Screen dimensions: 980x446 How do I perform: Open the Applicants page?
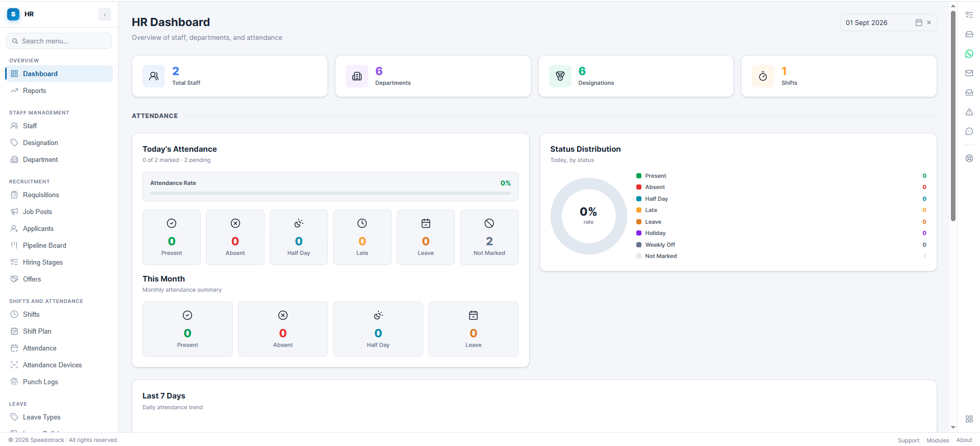[59, 228]
